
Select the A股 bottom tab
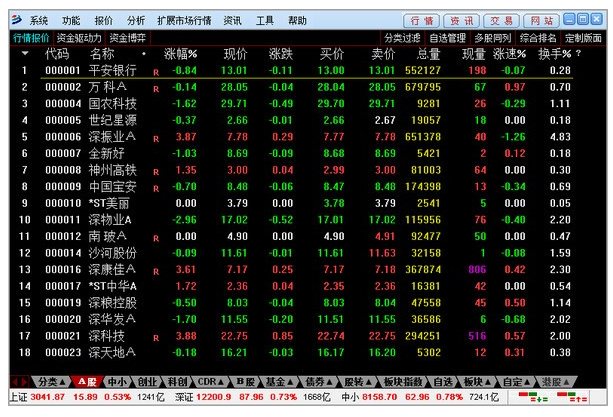pyautogui.click(x=87, y=382)
